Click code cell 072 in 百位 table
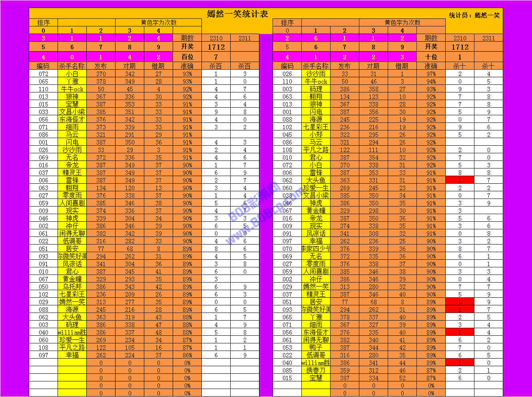Image resolution: width=532 pixels, height=397 pixels. tap(43, 74)
